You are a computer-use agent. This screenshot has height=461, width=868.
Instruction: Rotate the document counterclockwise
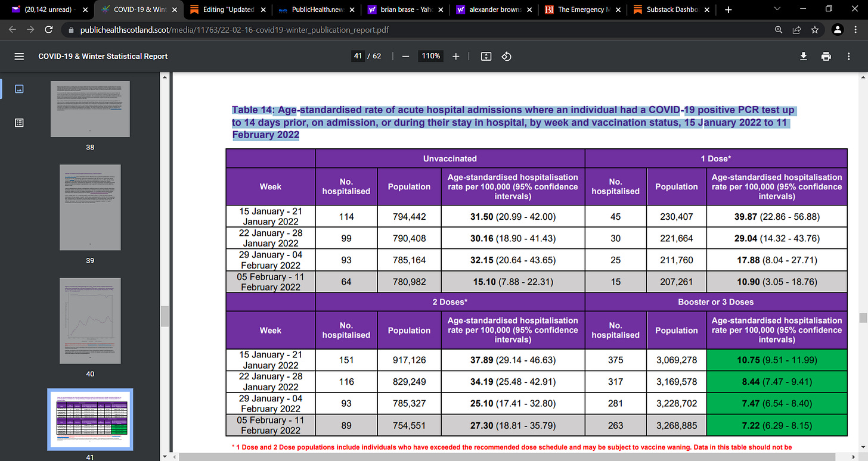coord(506,56)
